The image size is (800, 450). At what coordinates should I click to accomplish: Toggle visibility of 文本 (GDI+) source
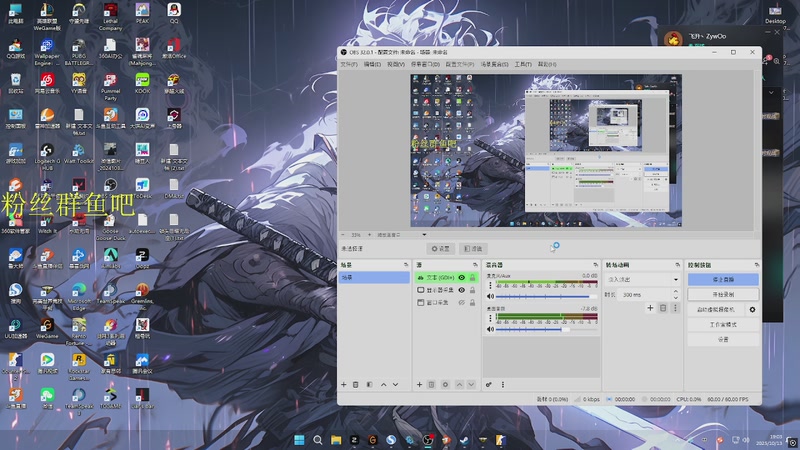pyautogui.click(x=461, y=278)
